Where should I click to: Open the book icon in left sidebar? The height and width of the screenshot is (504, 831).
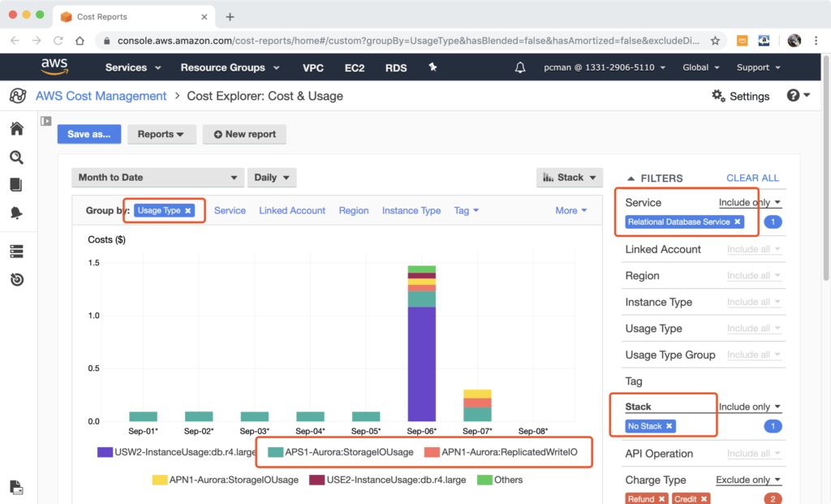16,184
